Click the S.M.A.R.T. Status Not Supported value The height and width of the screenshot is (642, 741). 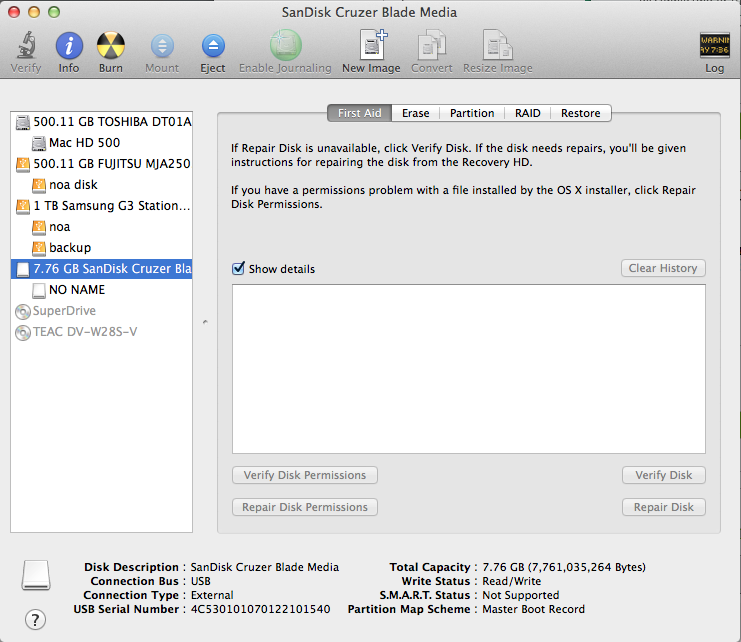521,595
